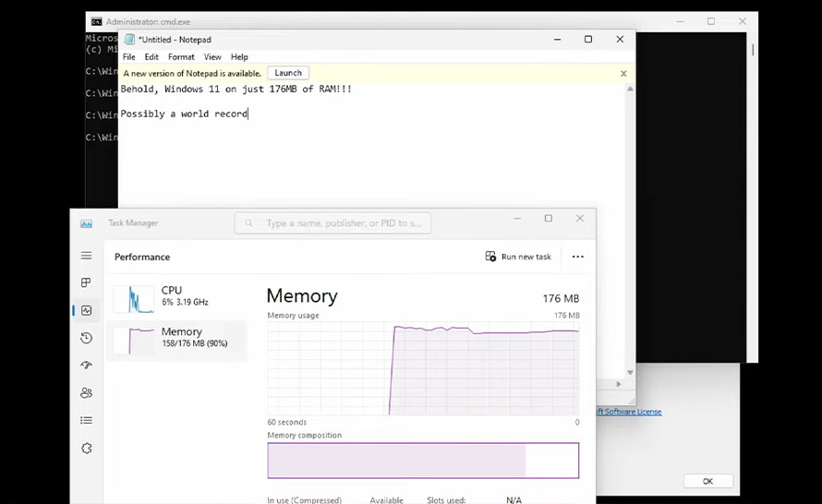
Task: Click 'Behold, Windows 11' line in Notepad
Action: (236, 89)
